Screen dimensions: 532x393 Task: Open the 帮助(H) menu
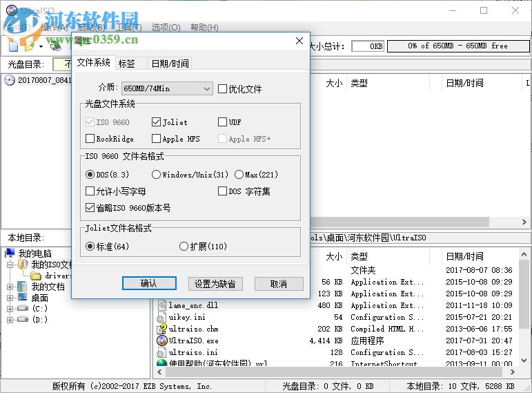click(205, 27)
